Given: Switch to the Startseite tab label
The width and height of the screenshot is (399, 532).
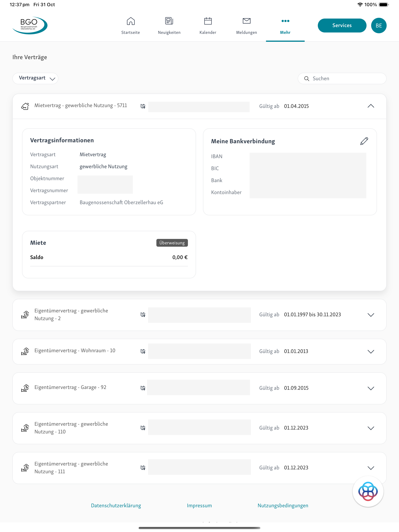Looking at the screenshot, I should pyautogui.click(x=131, y=32).
